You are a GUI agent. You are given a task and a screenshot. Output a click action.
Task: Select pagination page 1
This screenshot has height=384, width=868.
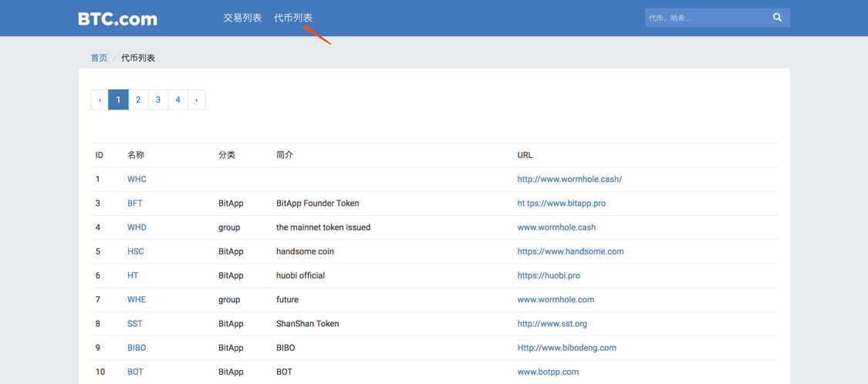click(x=119, y=99)
